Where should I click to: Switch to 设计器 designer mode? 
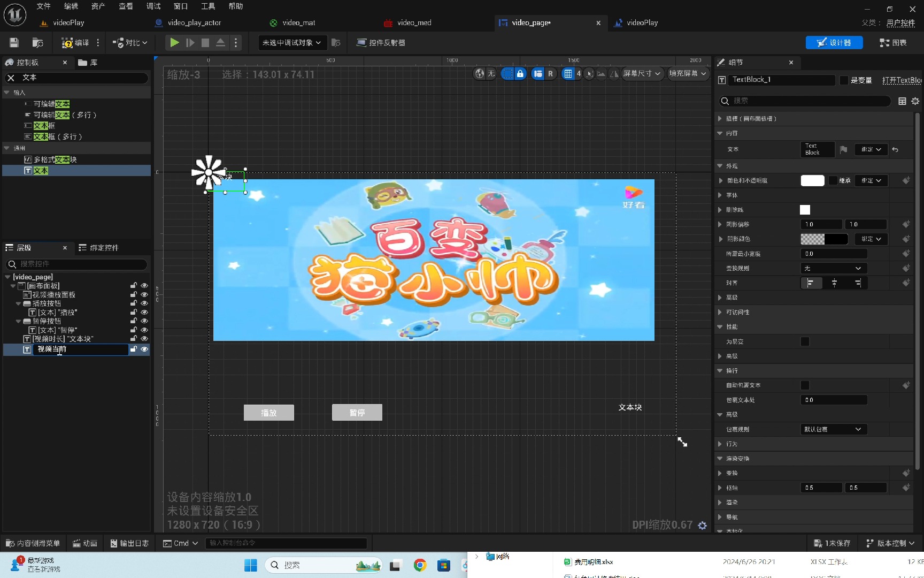coord(834,43)
